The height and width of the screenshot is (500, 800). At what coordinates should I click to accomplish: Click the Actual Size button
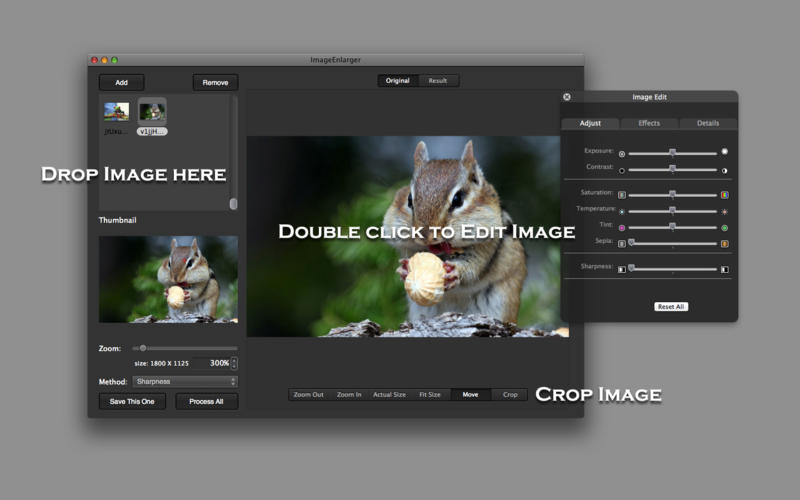coord(389,394)
